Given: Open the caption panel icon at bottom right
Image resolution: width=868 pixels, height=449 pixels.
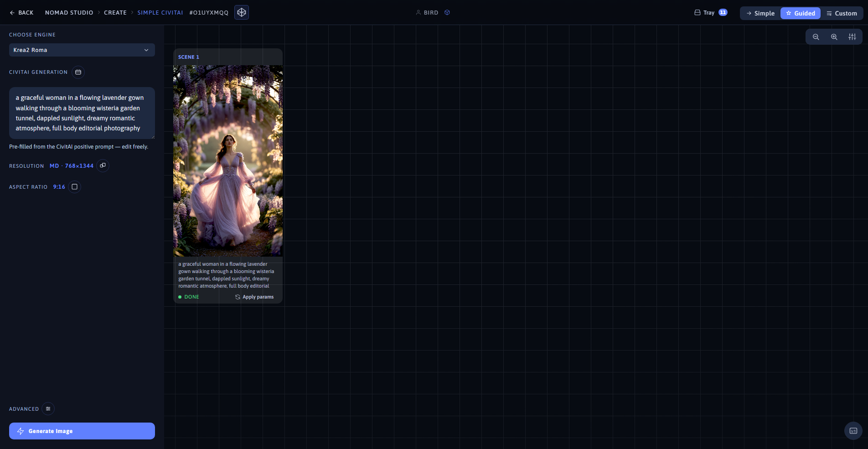Looking at the screenshot, I should click(853, 431).
